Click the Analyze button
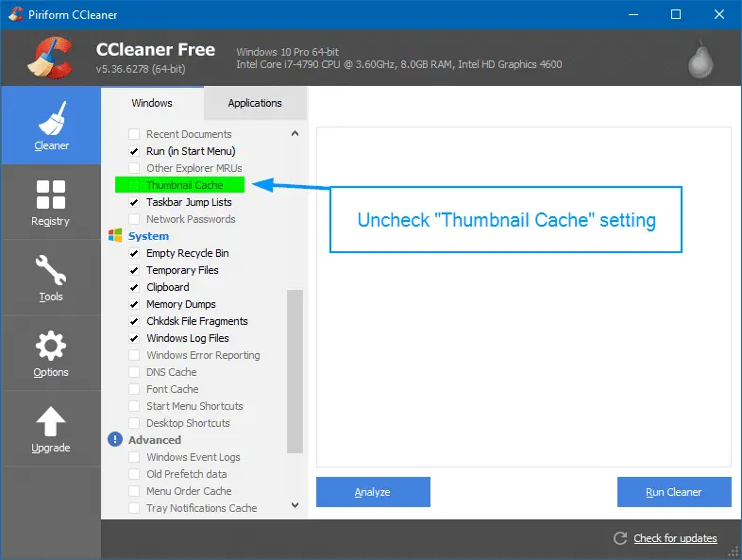This screenshot has height=560, width=742. pos(373,492)
